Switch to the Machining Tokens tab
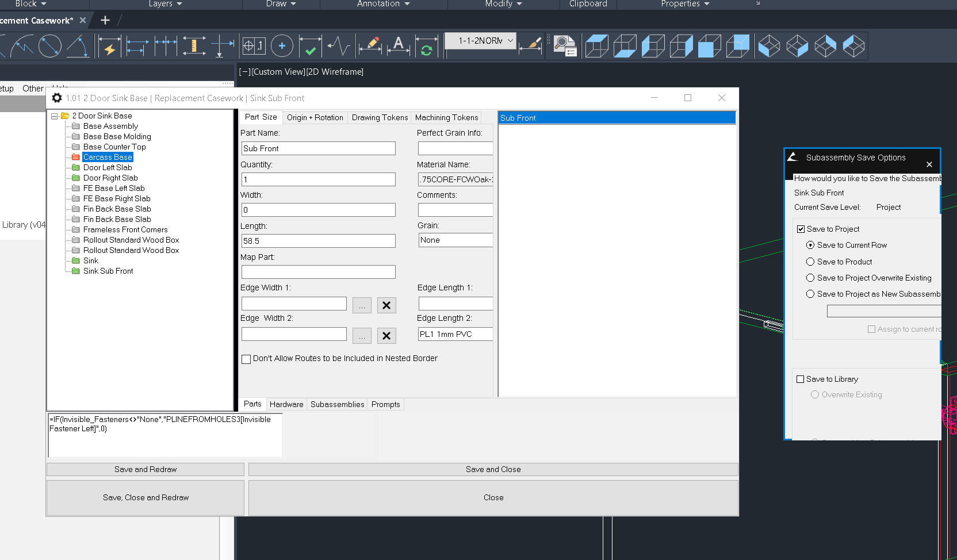This screenshot has width=957, height=560. 446,117
